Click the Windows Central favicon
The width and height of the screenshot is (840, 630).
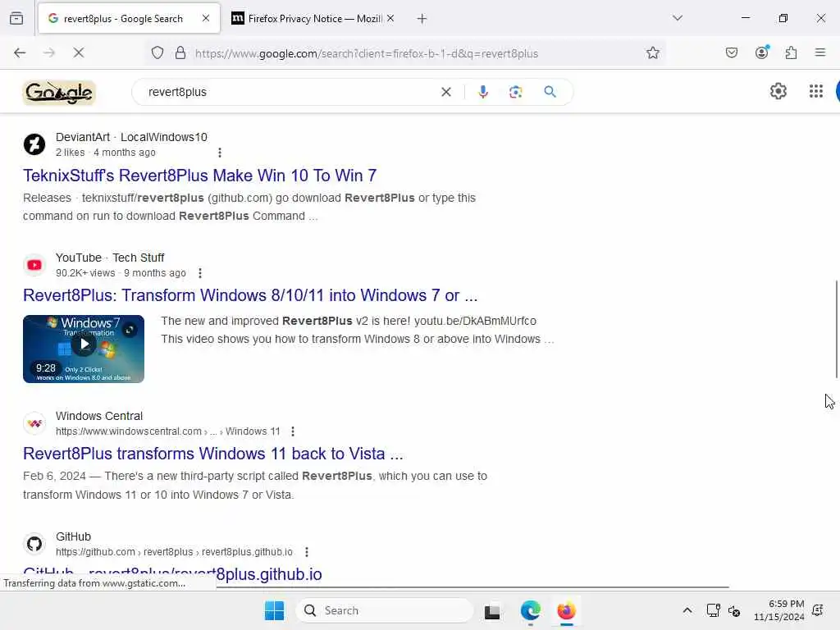34,424
